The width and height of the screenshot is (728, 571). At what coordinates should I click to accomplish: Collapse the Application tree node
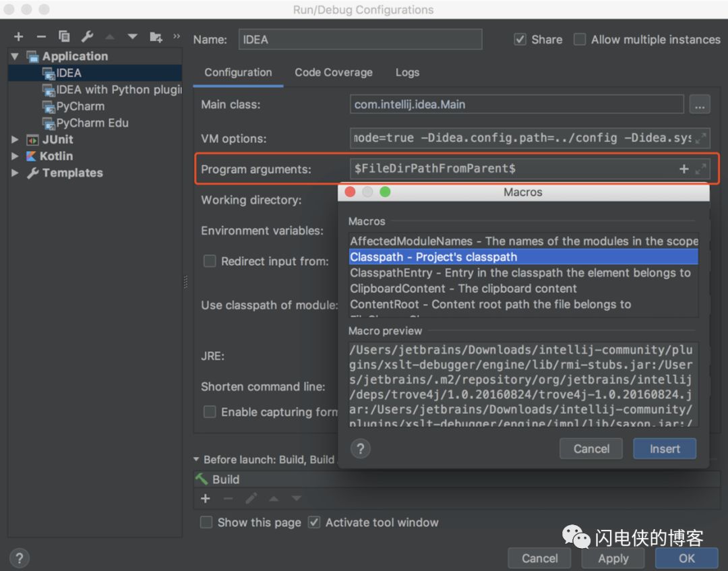click(15, 57)
